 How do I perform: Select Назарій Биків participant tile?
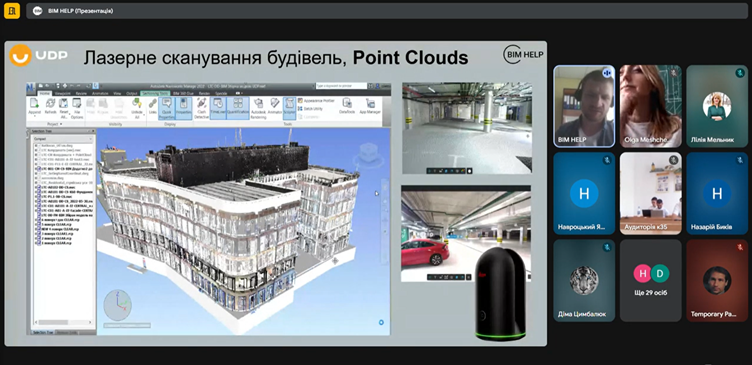click(717, 193)
